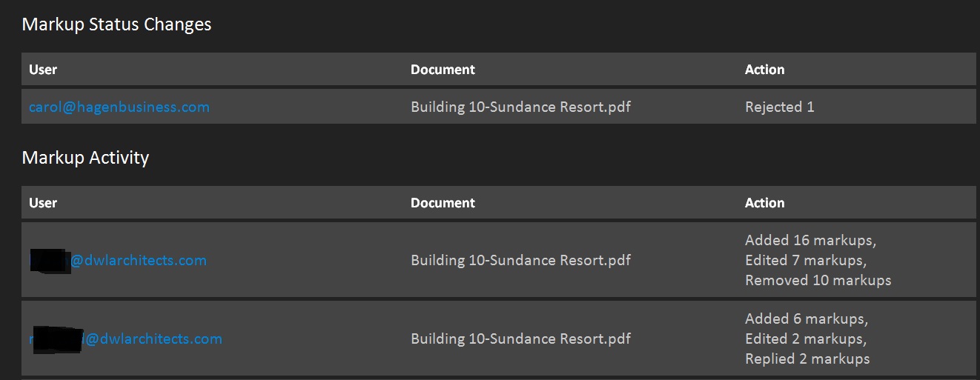Click the "Rejected 1" action text
The width and height of the screenshot is (980, 380).
(779, 107)
